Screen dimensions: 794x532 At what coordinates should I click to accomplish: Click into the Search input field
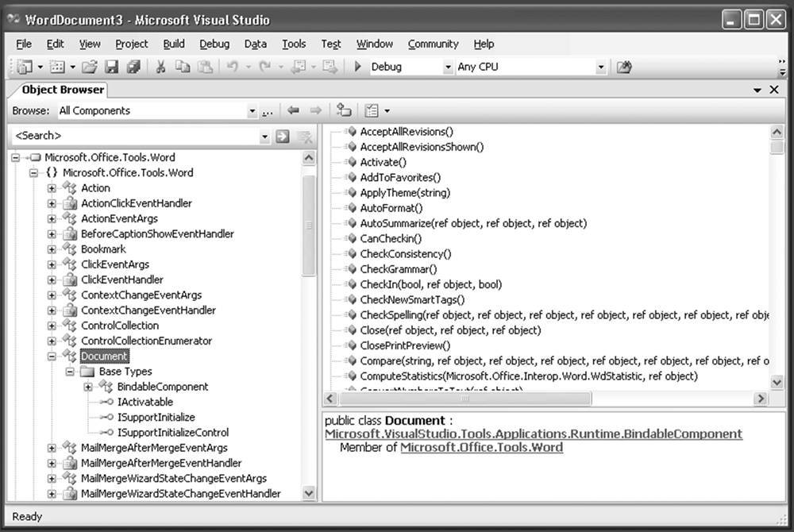pyautogui.click(x=135, y=136)
